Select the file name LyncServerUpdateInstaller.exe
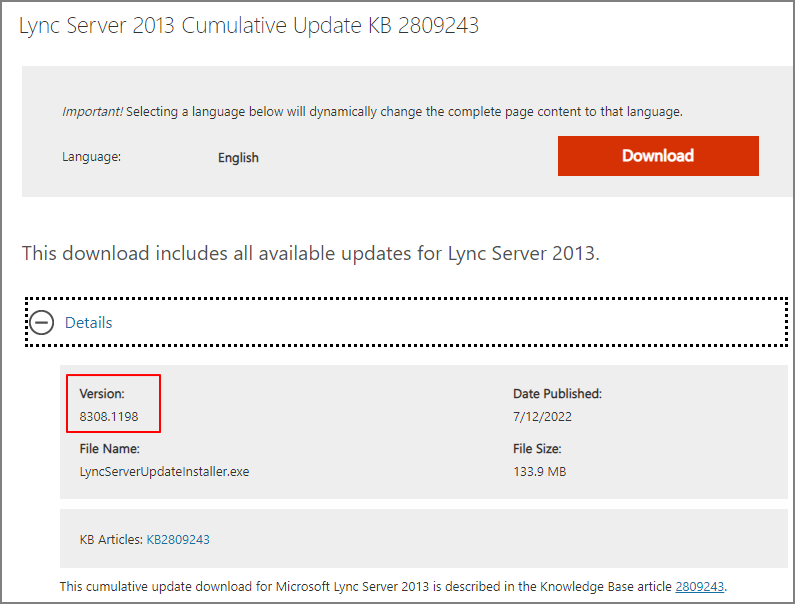795x604 pixels. click(x=164, y=472)
